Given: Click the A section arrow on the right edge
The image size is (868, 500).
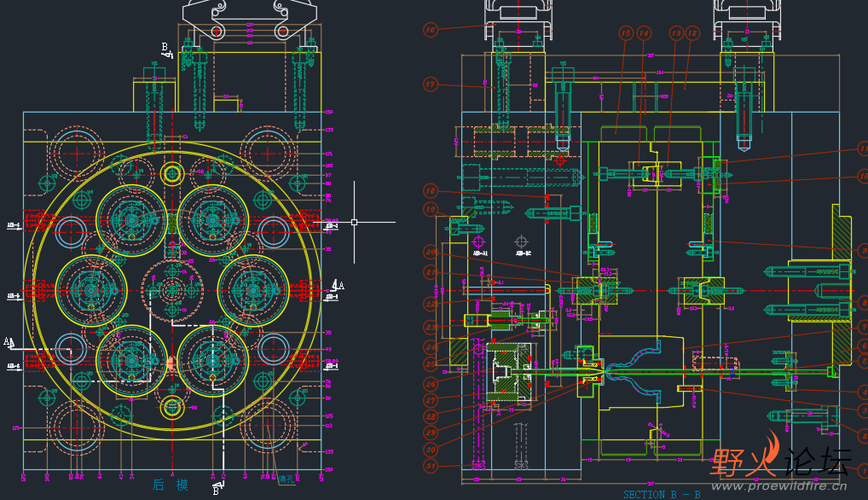Looking at the screenshot, I should point(342,286).
